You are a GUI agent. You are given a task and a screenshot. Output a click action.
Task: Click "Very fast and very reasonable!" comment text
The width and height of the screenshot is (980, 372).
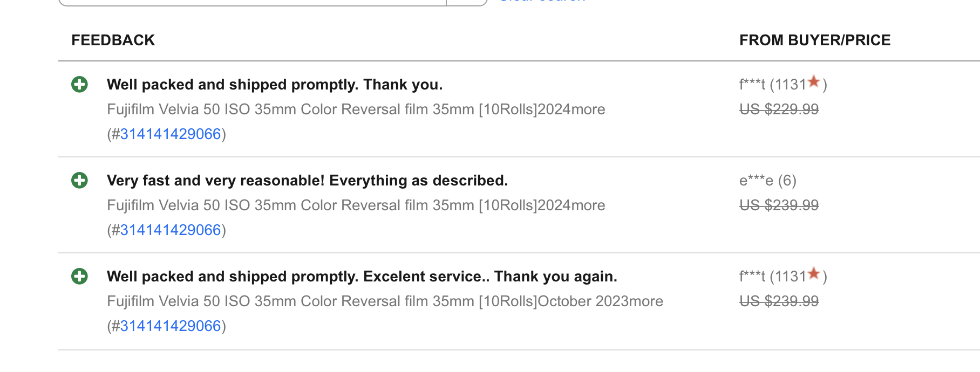[307, 181]
